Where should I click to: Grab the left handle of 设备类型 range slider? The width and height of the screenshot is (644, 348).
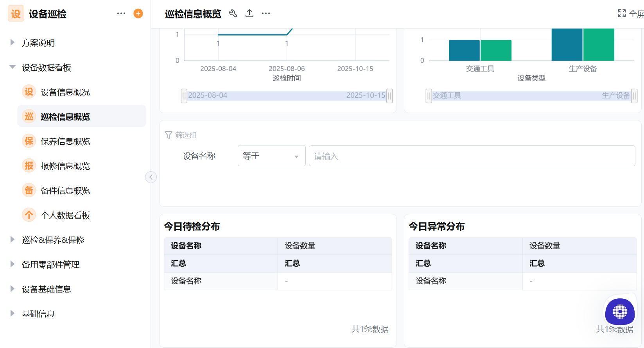[429, 96]
